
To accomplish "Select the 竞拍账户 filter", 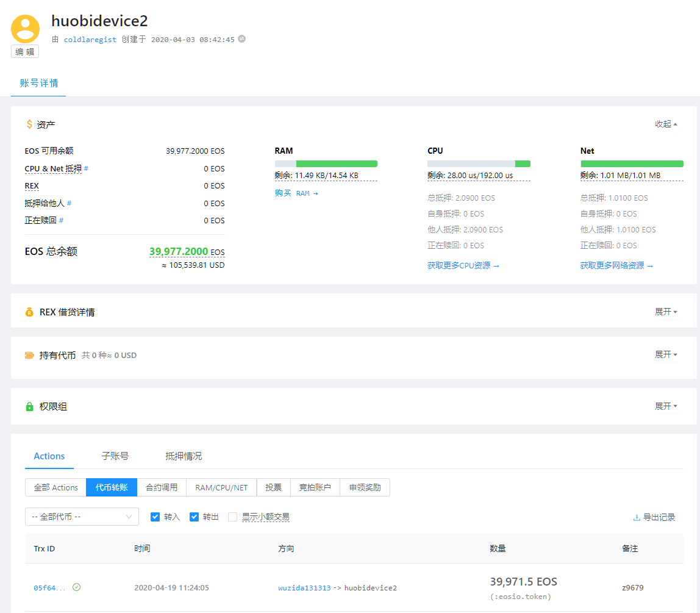I will tap(315, 487).
